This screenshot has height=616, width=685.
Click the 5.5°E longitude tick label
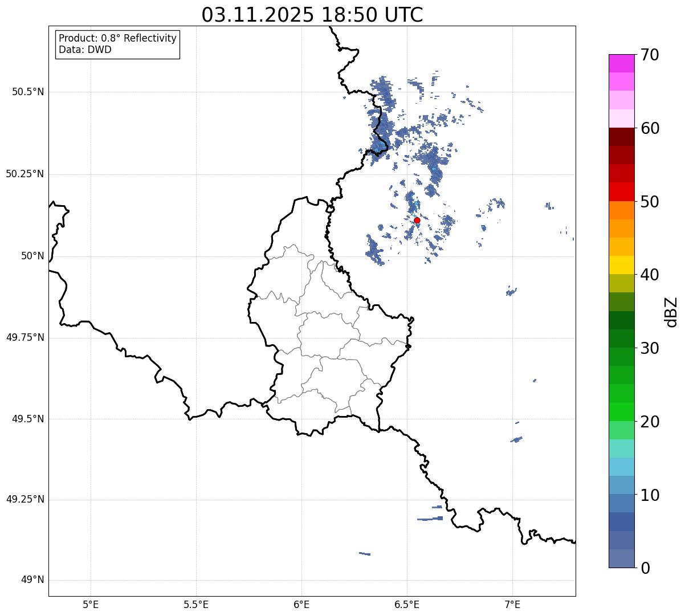click(x=196, y=605)
